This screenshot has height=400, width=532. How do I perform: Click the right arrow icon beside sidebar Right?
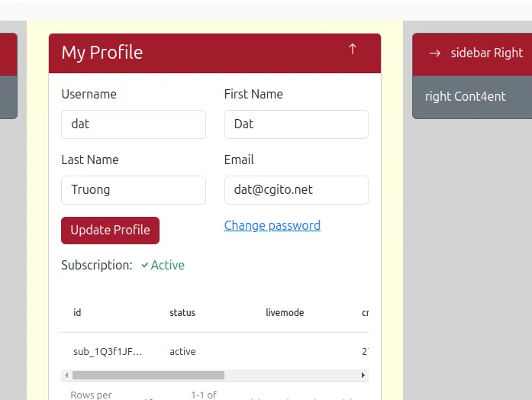pyautogui.click(x=435, y=53)
